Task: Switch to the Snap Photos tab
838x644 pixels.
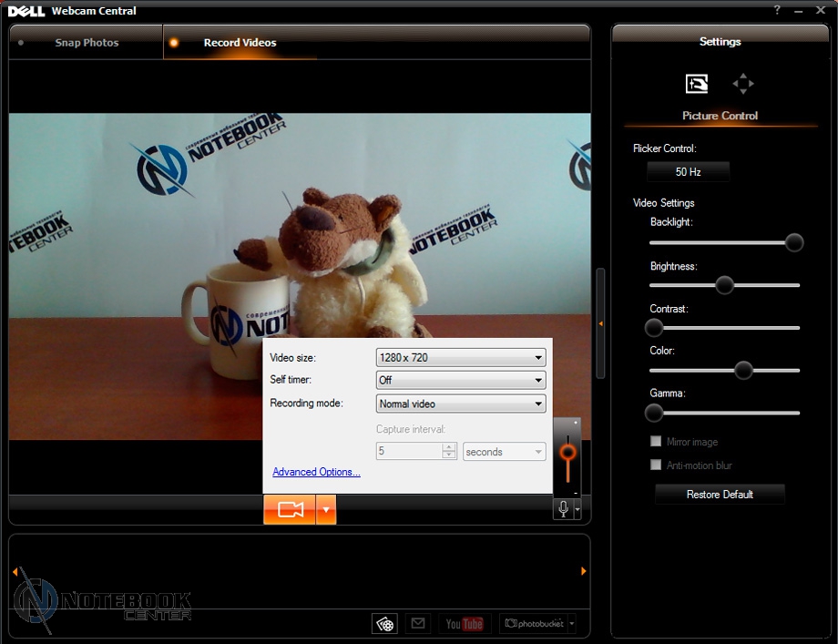Action: click(87, 43)
